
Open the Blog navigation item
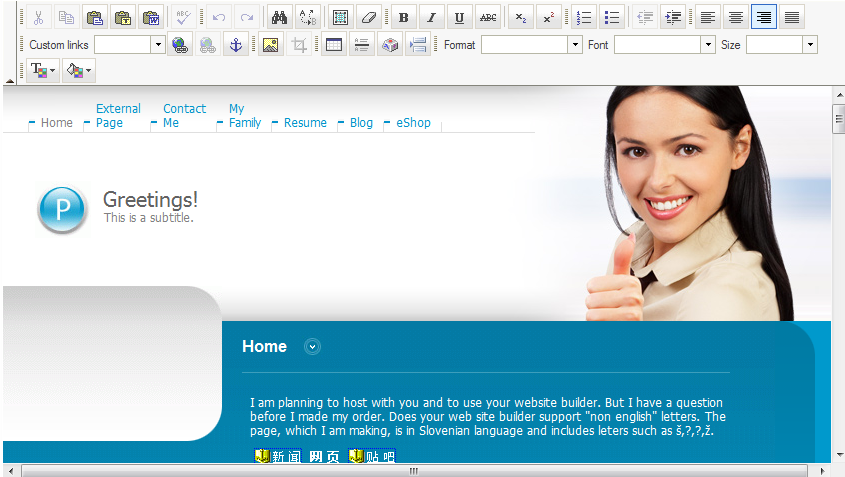361,123
